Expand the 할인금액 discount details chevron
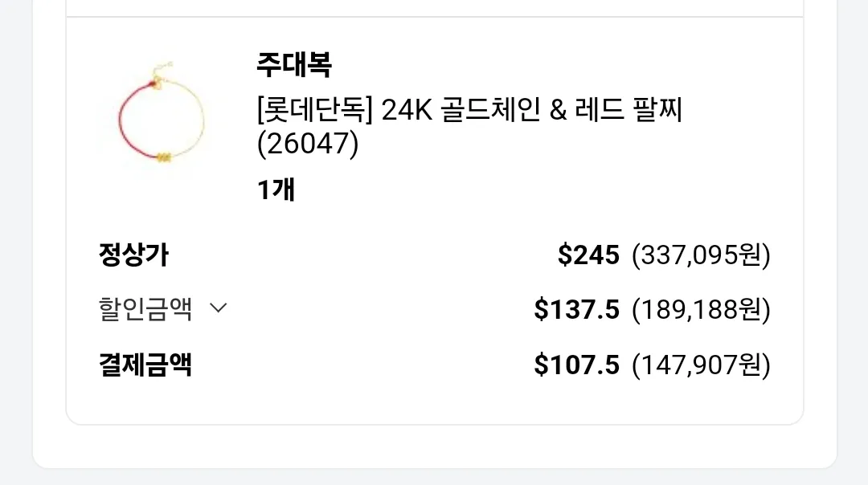Viewport: 868px width, 485px height. [x=219, y=308]
